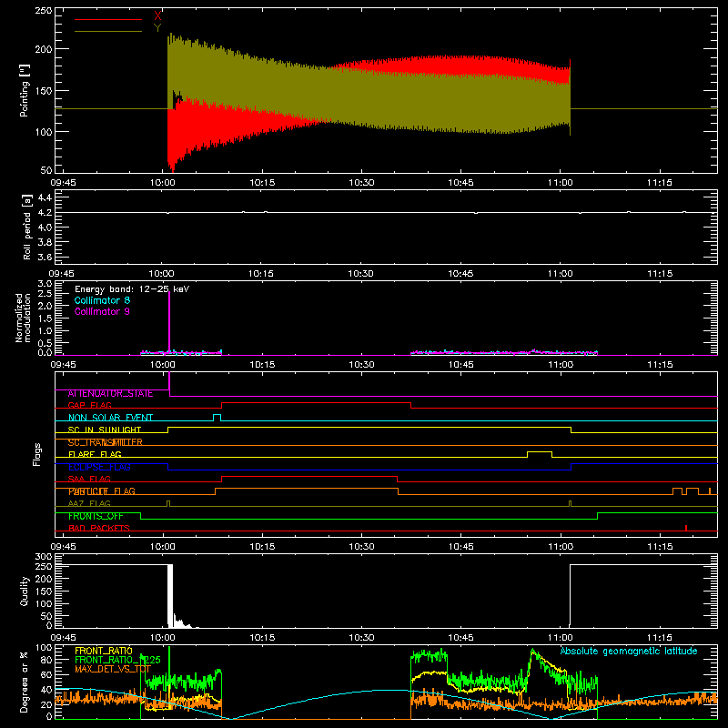Select the orange MAX_DET_VS_TOT legend entry
The image size is (728, 728).
point(113,669)
